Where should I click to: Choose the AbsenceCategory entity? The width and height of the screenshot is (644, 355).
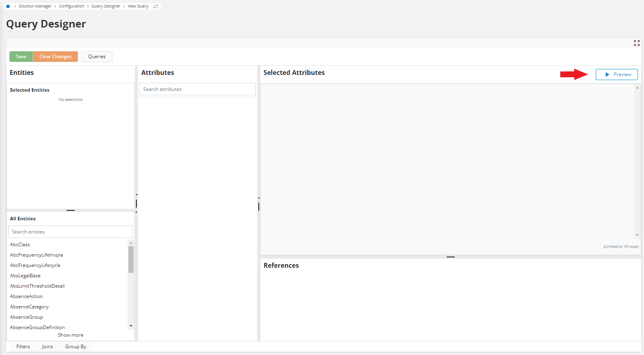[30, 307]
